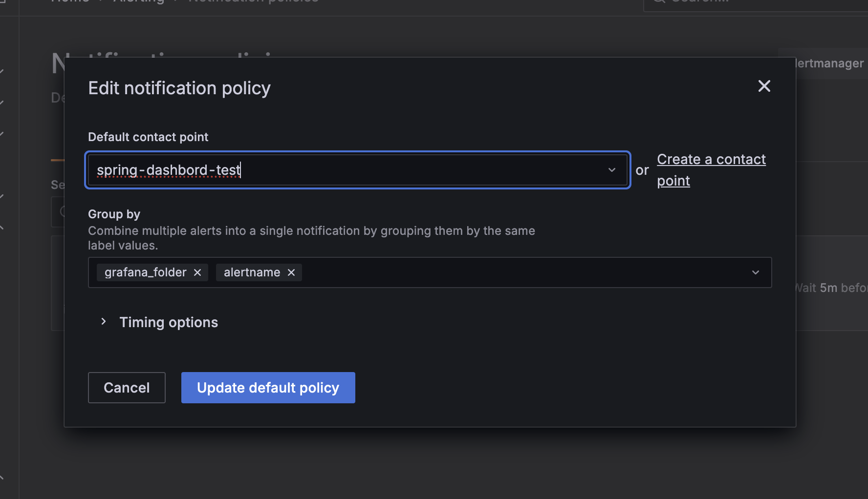Remove the alertname group-by tag
Image resolution: width=868 pixels, height=499 pixels.
(x=291, y=272)
